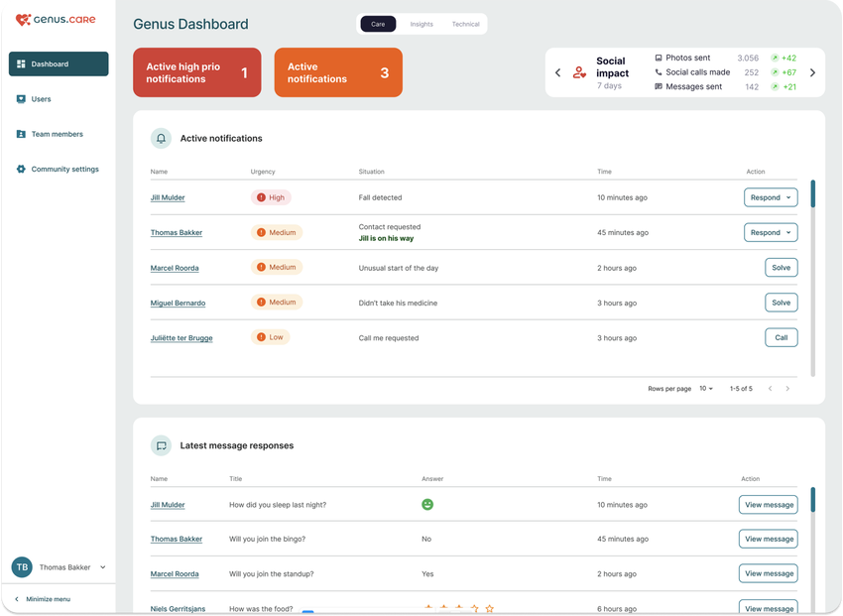The image size is (843, 616).
Task: Click the Latest message responses chat icon
Action: click(161, 446)
